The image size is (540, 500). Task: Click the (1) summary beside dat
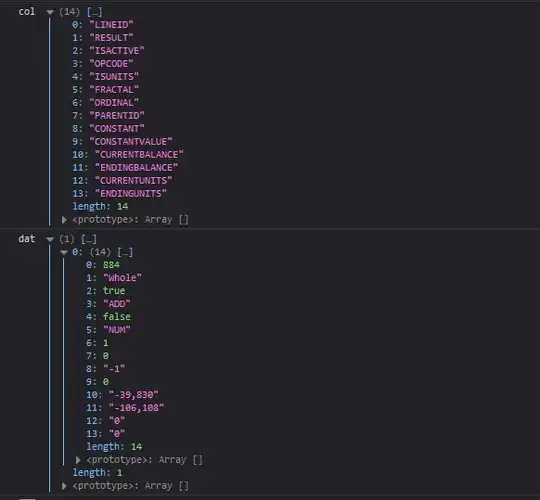click(67, 239)
